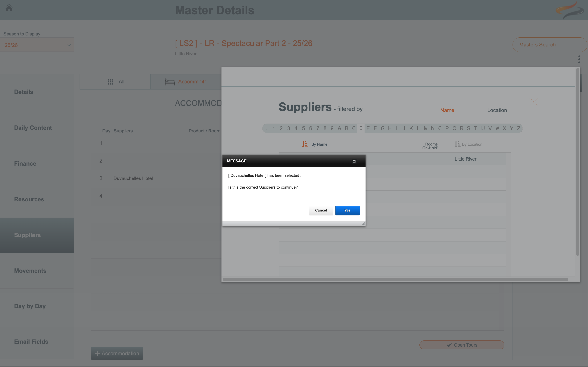The height and width of the screenshot is (367, 588).
Task: Confirm with the Yes button
Action: (347, 211)
